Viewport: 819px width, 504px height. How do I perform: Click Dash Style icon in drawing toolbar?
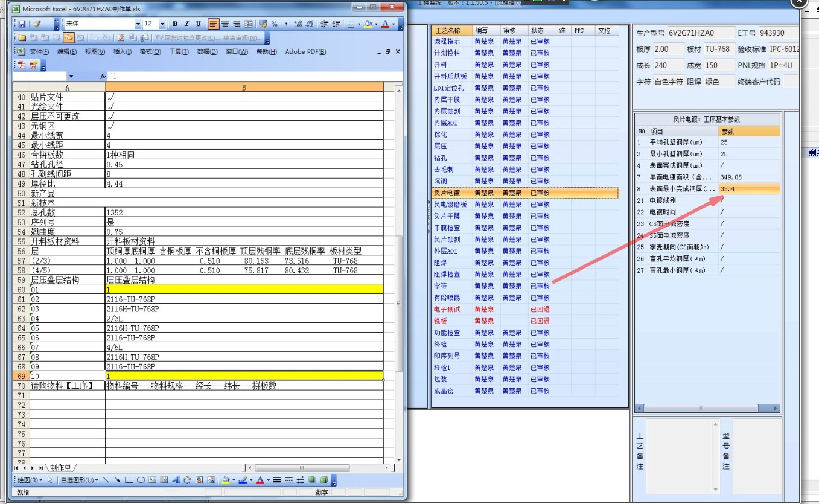click(x=288, y=480)
